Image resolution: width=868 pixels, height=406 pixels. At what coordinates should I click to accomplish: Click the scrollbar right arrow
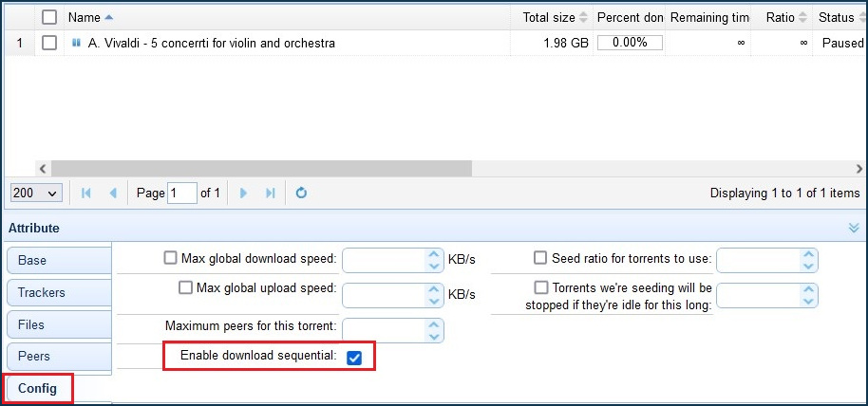pos(859,169)
